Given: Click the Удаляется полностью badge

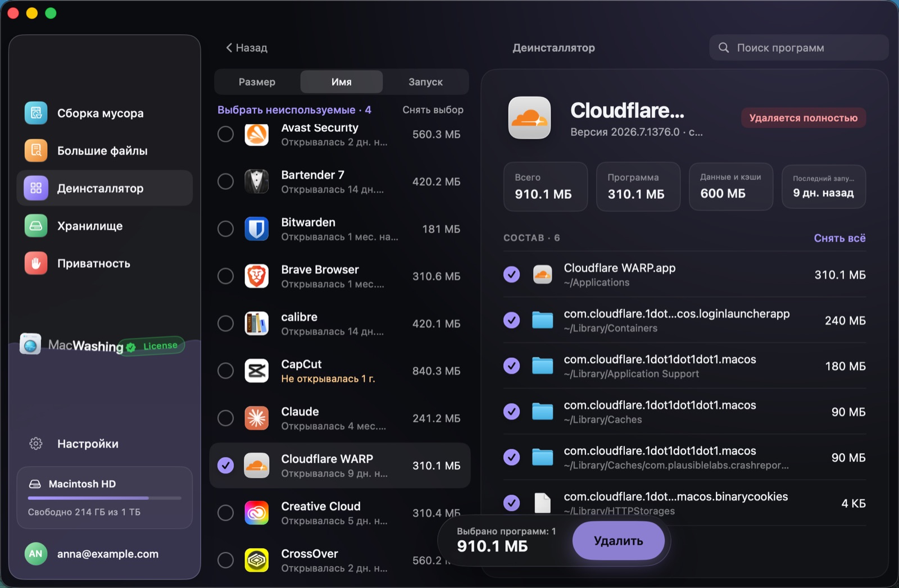Looking at the screenshot, I should pos(803,118).
